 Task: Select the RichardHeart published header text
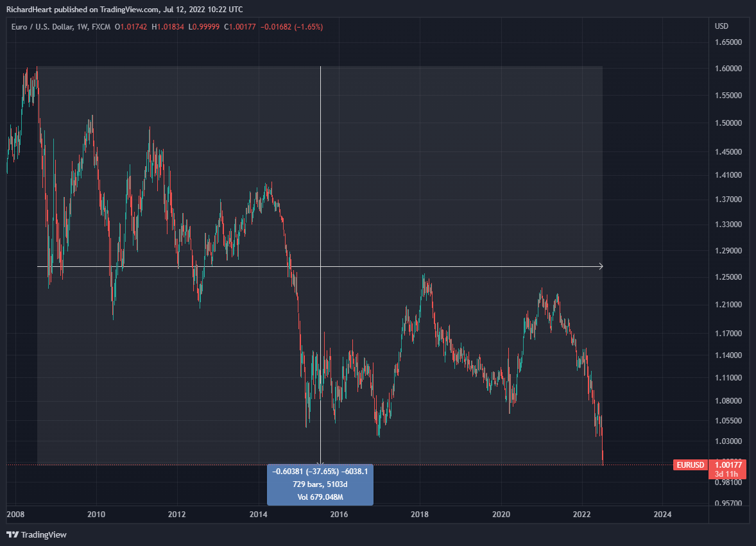click(x=125, y=10)
